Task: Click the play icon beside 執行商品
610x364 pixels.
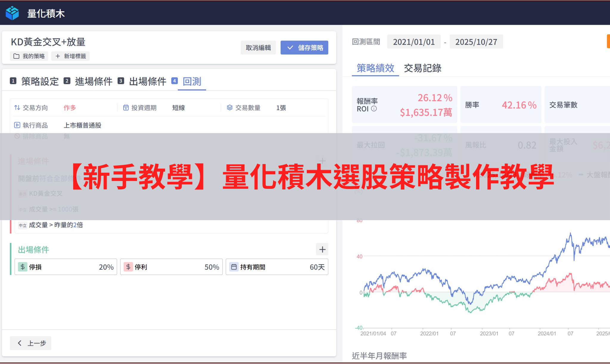Action: click(x=17, y=125)
